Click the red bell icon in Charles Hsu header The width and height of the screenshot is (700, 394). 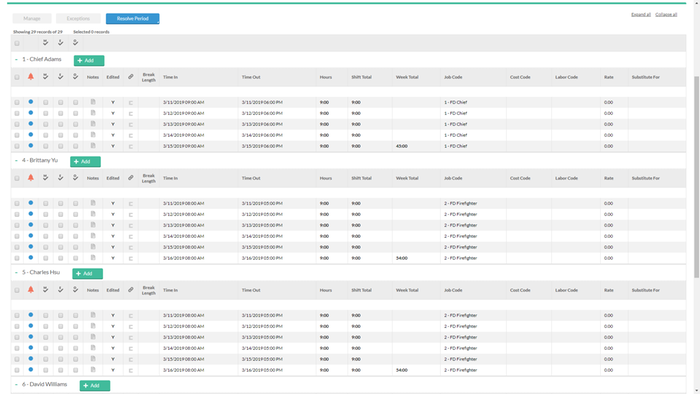(x=31, y=290)
